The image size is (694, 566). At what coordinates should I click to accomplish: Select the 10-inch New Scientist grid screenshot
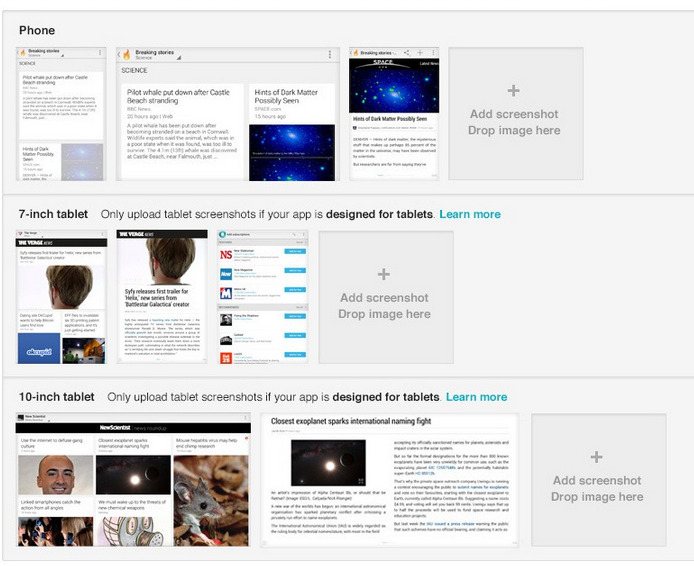tap(133, 480)
